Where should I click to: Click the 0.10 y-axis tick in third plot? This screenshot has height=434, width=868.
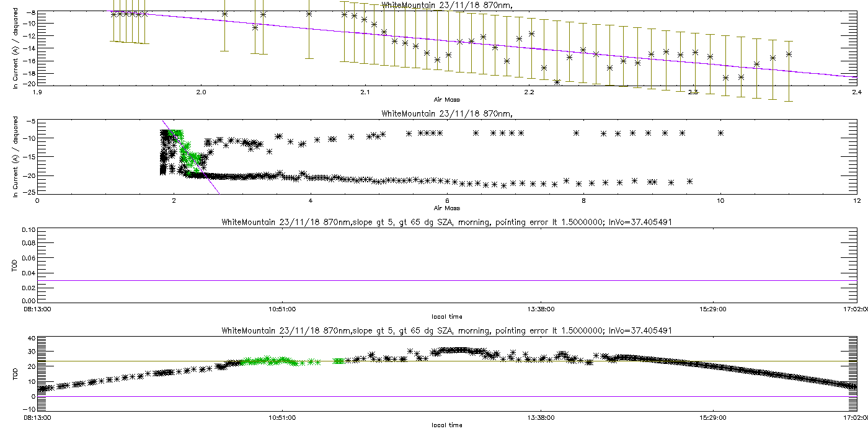(28, 230)
